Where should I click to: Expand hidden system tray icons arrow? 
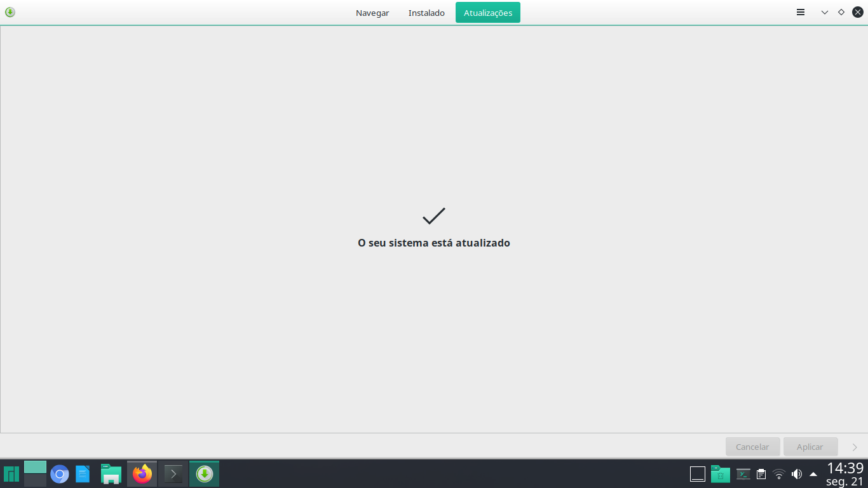pos(813,474)
